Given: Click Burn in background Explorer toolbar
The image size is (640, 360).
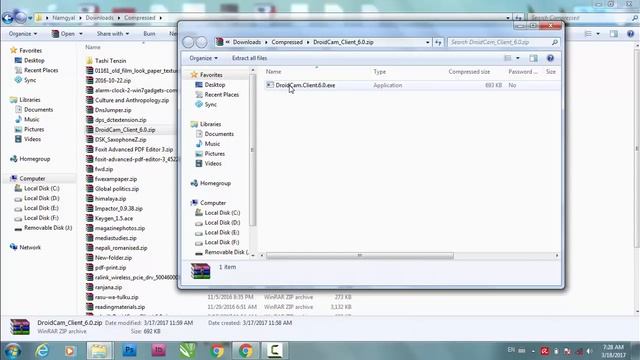Looking at the screenshot, I should click(x=149, y=34).
